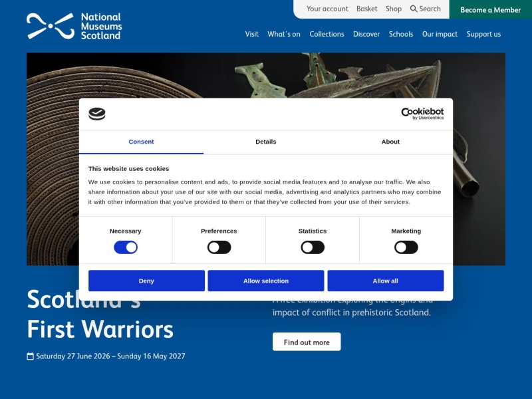Deny all cookies
Viewport: 532px width, 399px height.
pyautogui.click(x=146, y=281)
